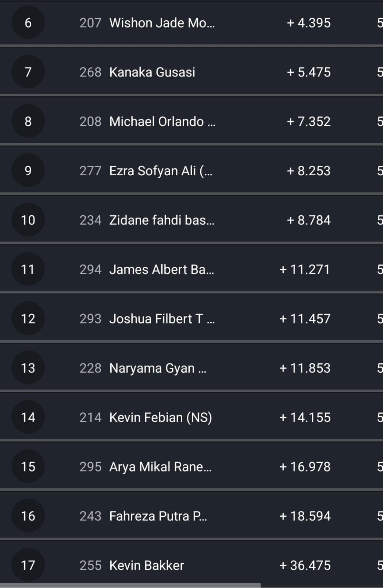The height and width of the screenshot is (588, 383).
Task: Click the +16.978 gap time
Action: (x=305, y=467)
